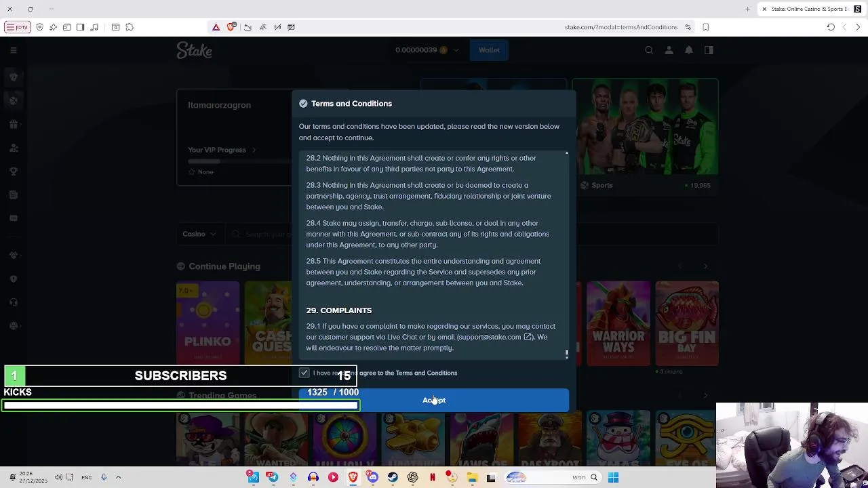Click the Wallet button

coord(489,50)
